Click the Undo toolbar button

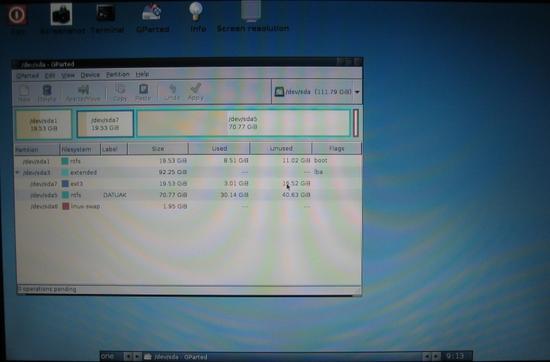(172, 93)
